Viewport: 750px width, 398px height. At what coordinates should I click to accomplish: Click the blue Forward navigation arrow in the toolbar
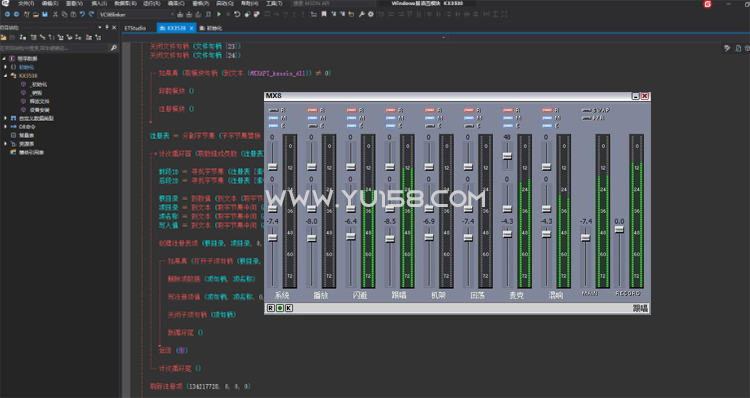(x=16, y=14)
